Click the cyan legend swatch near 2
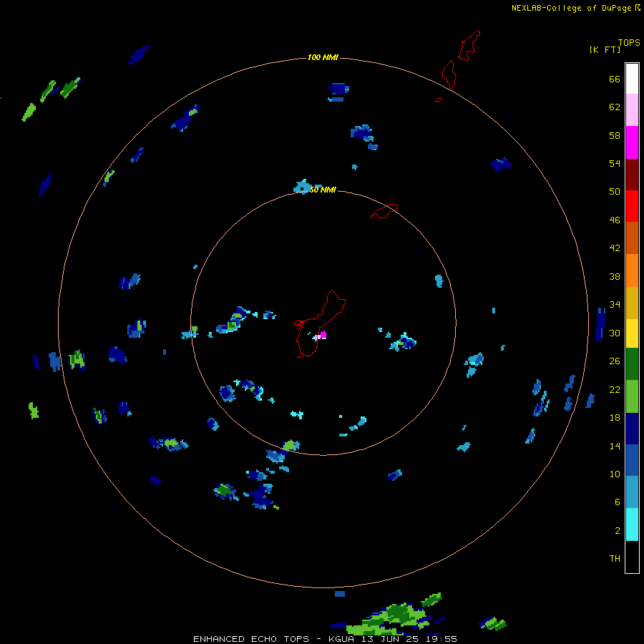The width and height of the screenshot is (644, 644). coord(632,525)
